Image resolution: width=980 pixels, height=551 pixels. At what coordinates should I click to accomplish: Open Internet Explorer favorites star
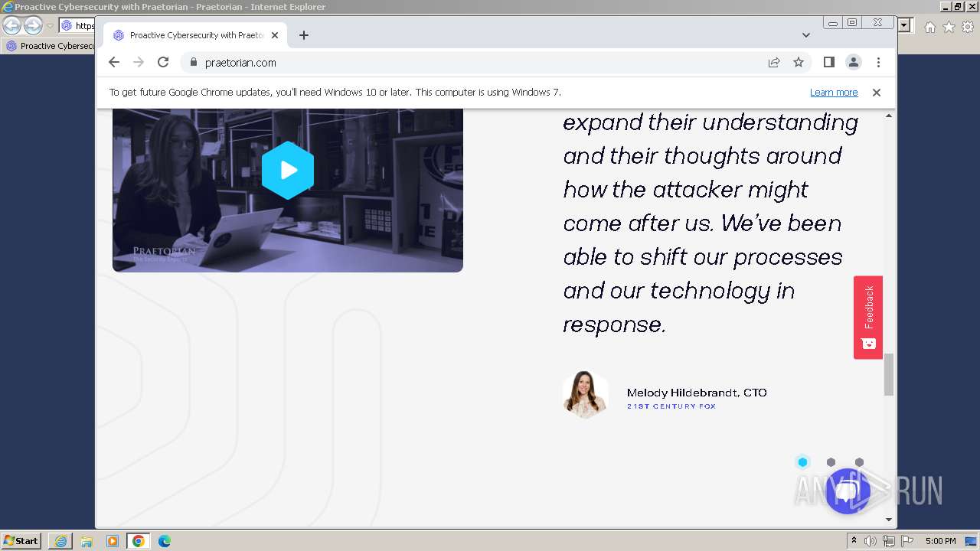click(x=949, y=27)
